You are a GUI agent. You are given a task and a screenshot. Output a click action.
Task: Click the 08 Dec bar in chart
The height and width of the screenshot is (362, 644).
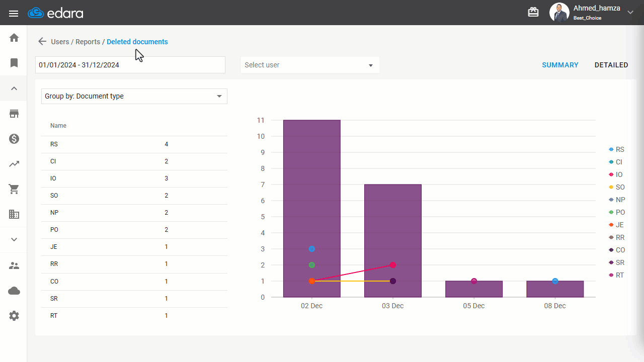[555, 289]
